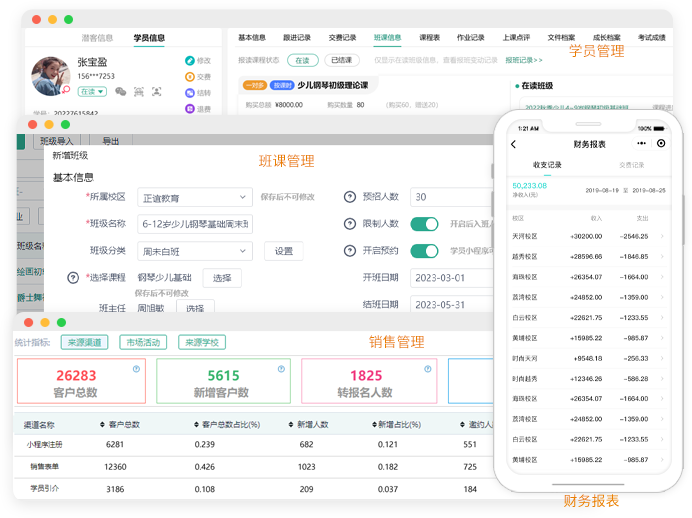Click the help icon beside 开启预约
Image resolution: width=692 pixels, height=518 pixels.
point(350,251)
